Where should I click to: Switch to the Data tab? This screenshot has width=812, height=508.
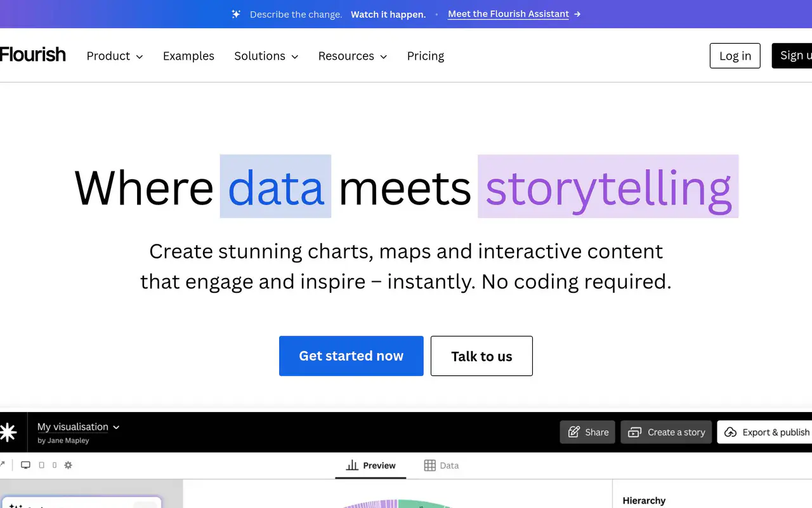pos(442,465)
